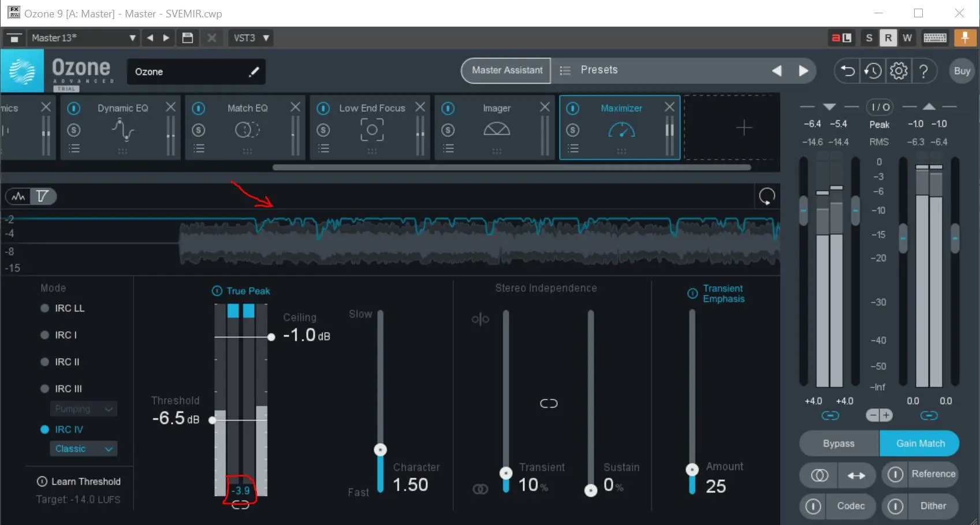
Task: Switch to waveform meter view
Action: 18,196
